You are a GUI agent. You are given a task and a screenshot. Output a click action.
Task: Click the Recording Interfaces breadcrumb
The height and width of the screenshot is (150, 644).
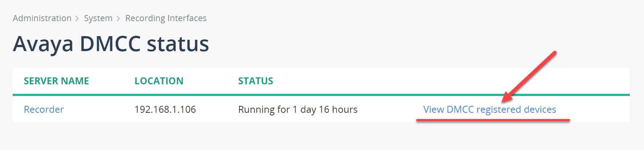pyautogui.click(x=166, y=18)
